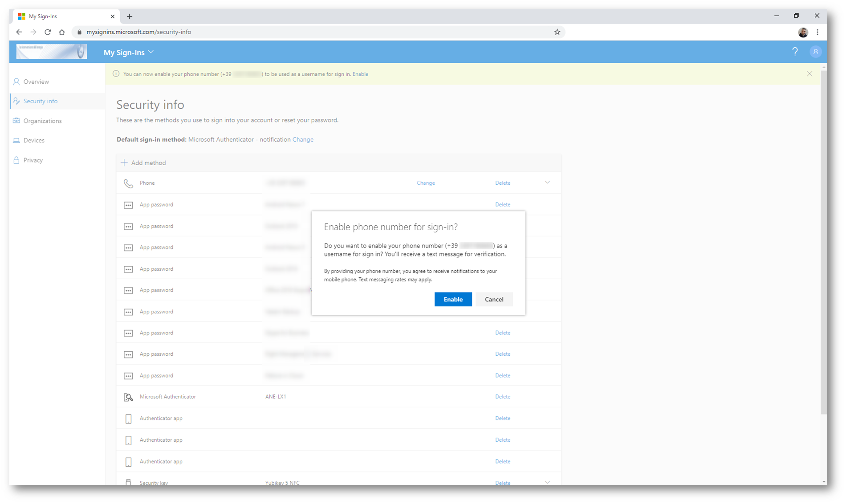Open the account manager icon in header
846x504 pixels.
[x=816, y=52]
